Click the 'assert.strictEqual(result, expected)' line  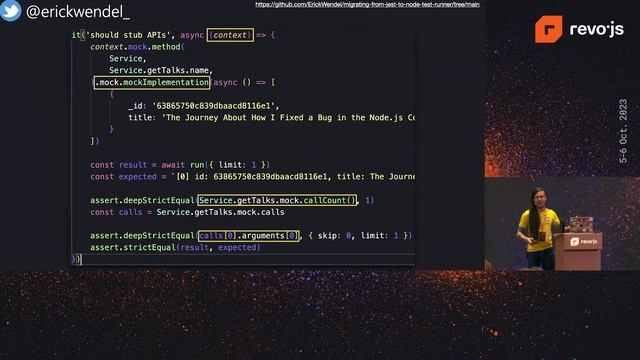pyautogui.click(x=175, y=247)
